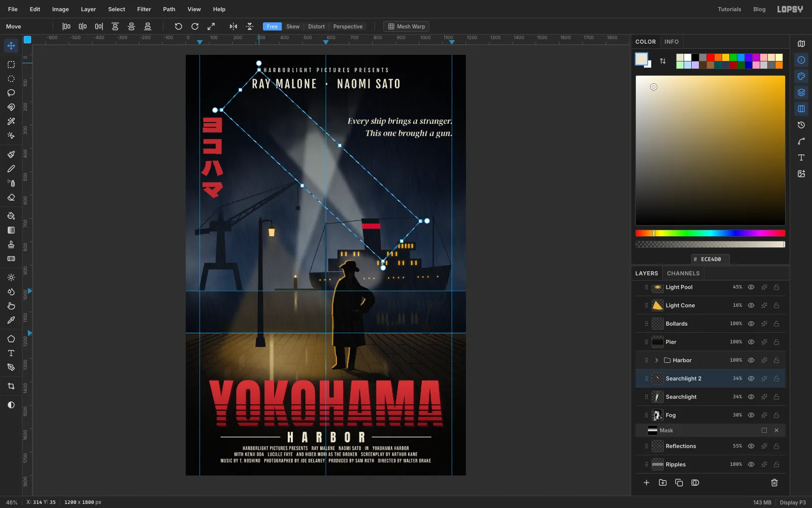The image size is (812, 508).
Task: Pick the red palette swatch
Action: (710, 57)
